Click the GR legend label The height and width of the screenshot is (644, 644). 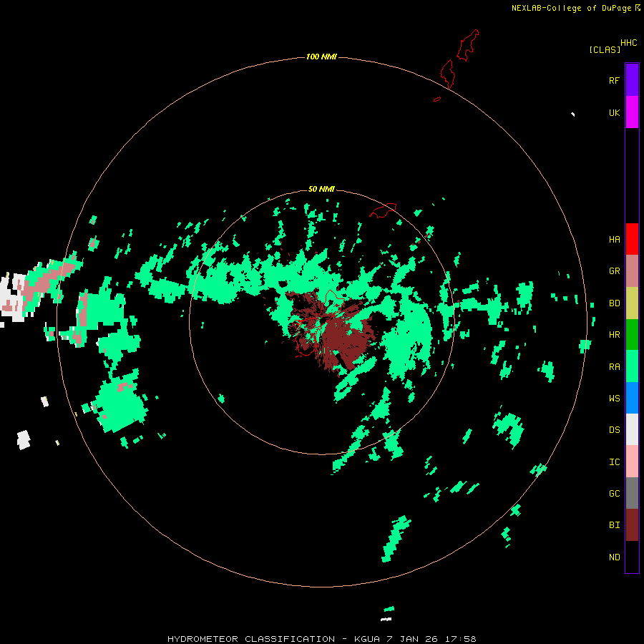[614, 271]
